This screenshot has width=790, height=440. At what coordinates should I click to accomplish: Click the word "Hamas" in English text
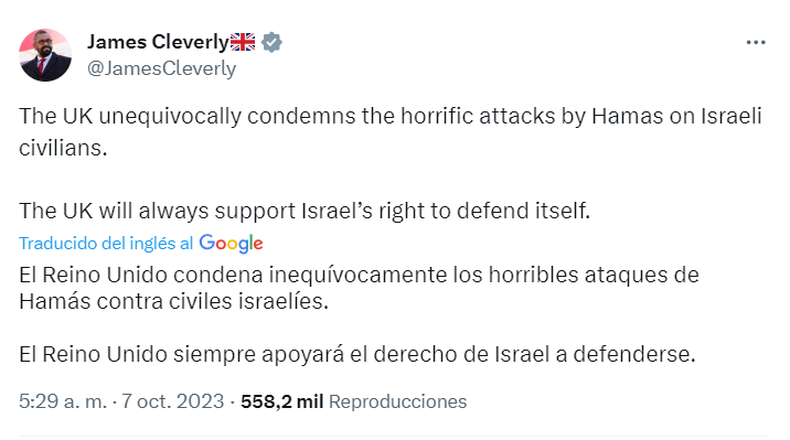coord(624,115)
